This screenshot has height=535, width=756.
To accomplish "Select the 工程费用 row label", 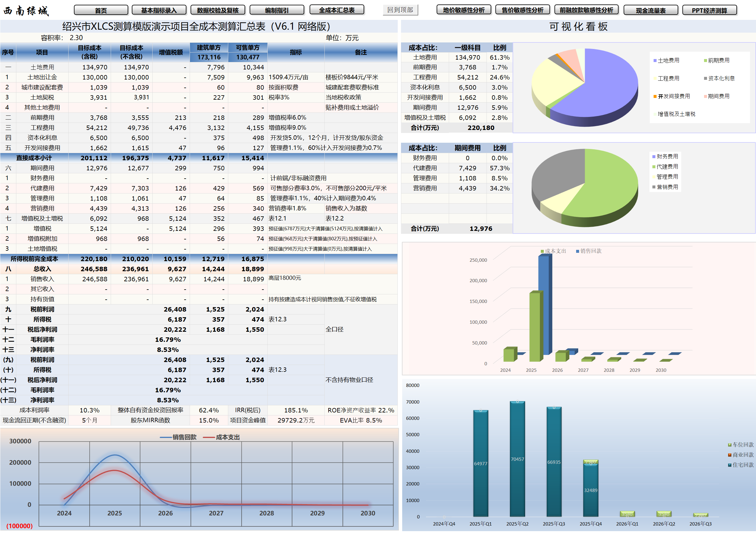I will point(42,128).
